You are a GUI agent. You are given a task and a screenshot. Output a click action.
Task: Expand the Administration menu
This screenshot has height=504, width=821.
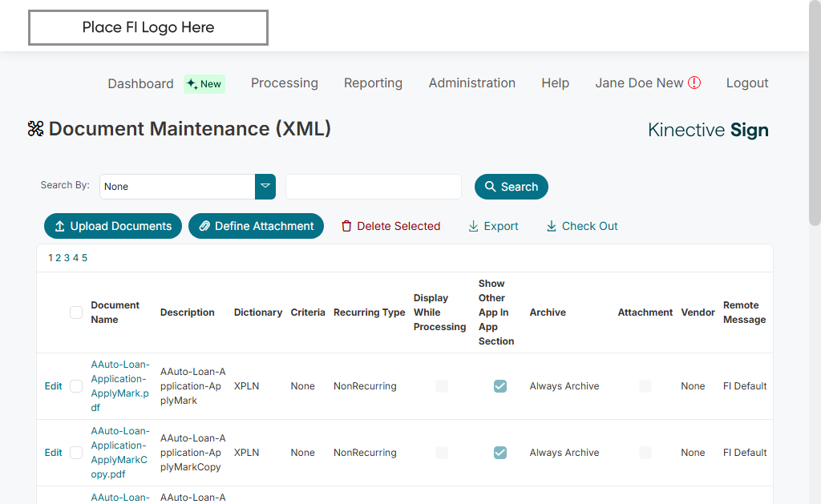[471, 83]
